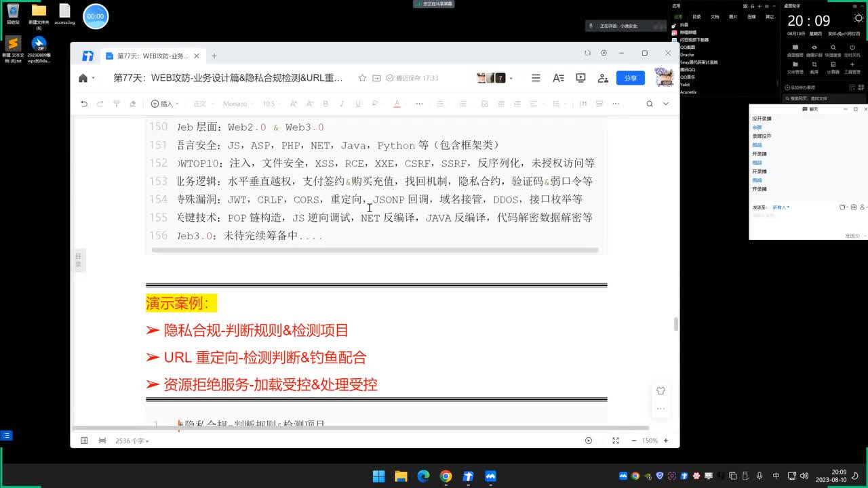This screenshot has height=488, width=868.
Task: Click the code block horizontal scrollbar
Action: [375, 250]
